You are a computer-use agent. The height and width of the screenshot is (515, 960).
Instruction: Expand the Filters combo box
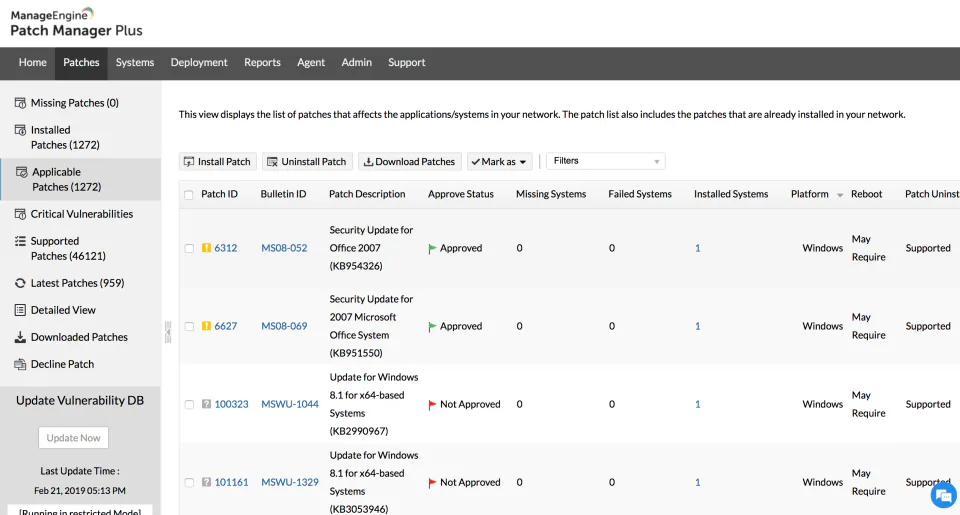[606, 161]
